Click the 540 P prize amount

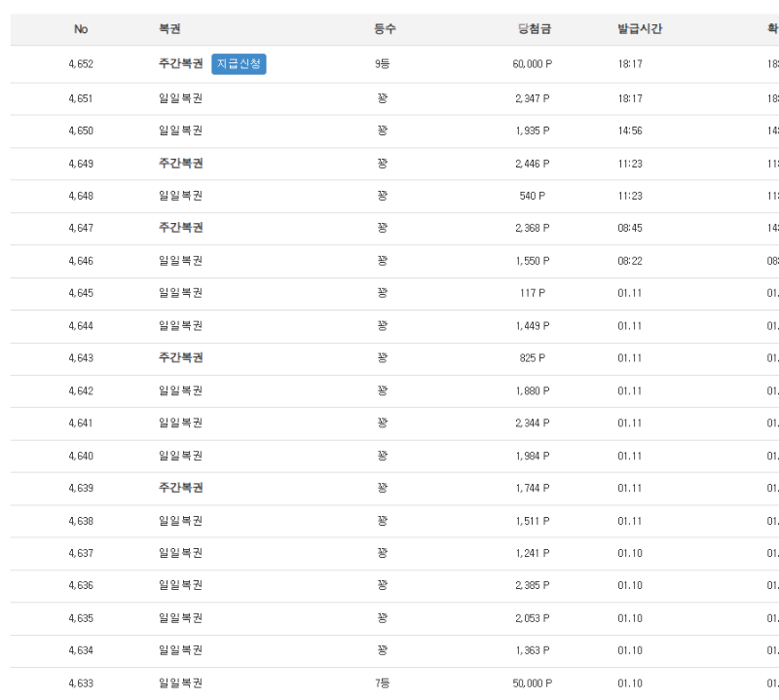pos(532,196)
